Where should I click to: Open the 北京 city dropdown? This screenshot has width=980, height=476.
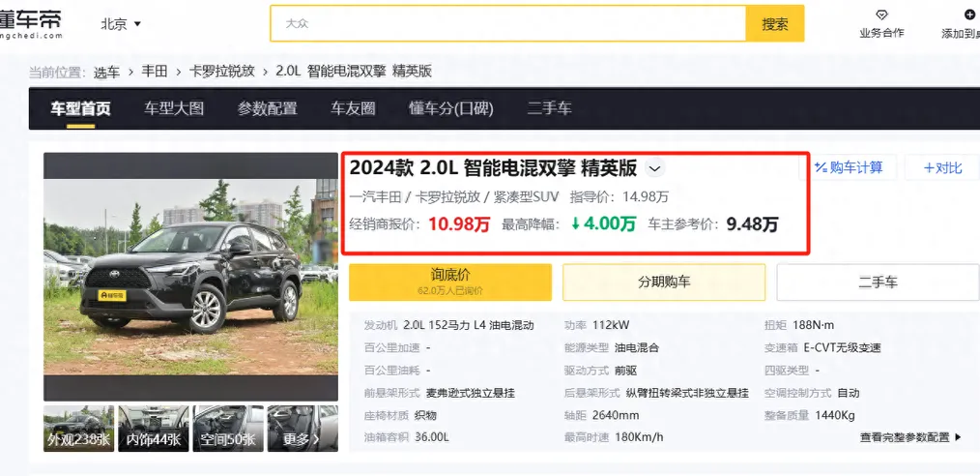(x=121, y=24)
